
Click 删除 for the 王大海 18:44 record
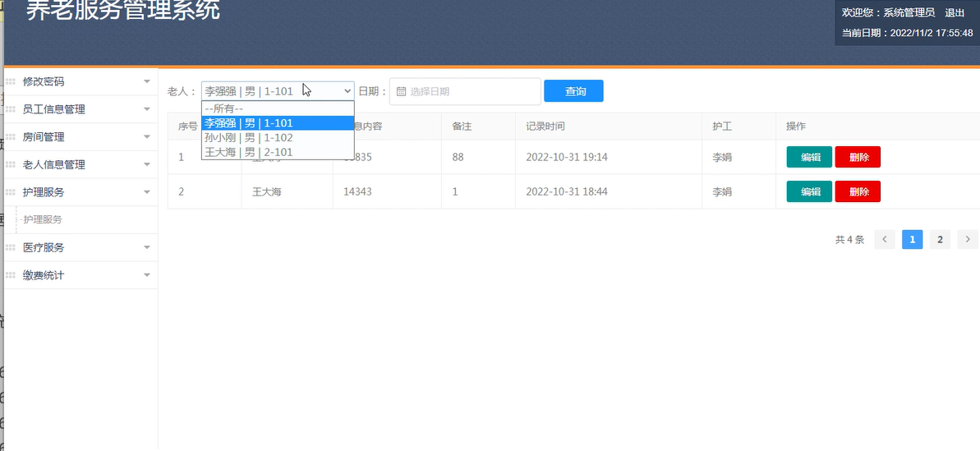click(858, 191)
